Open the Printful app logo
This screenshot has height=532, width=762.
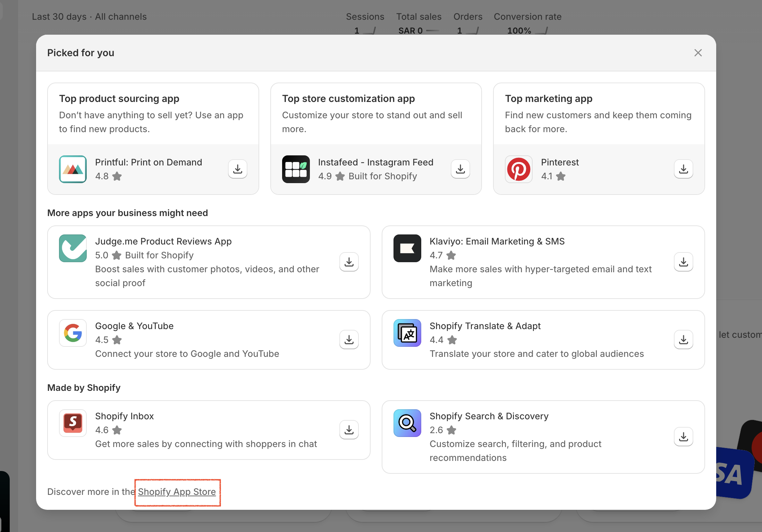(73, 169)
